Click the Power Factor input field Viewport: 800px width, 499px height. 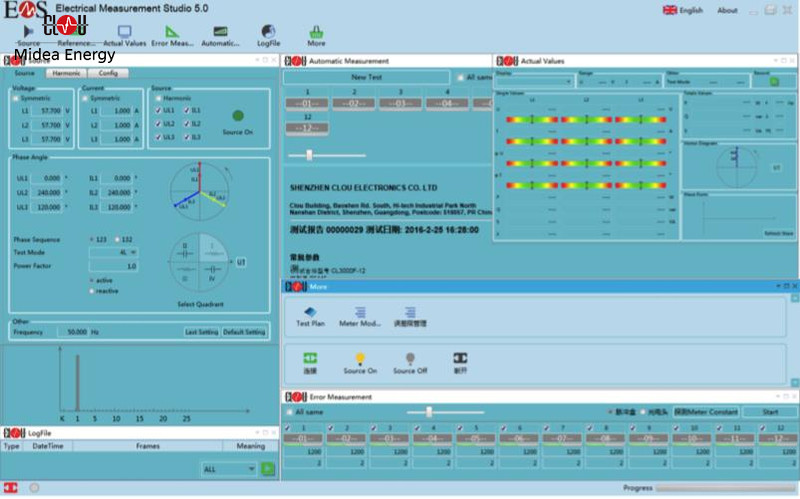click(x=113, y=266)
